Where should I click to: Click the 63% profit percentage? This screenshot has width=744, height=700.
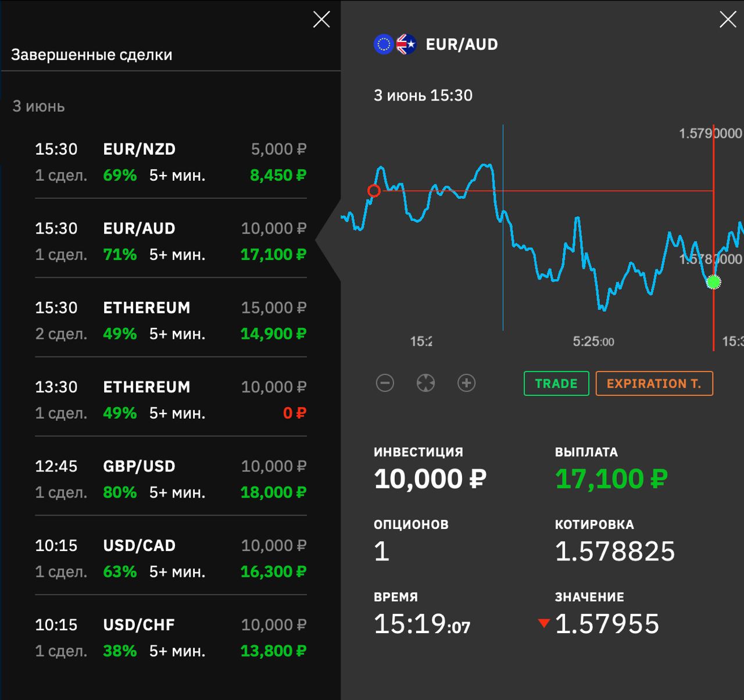point(120,572)
